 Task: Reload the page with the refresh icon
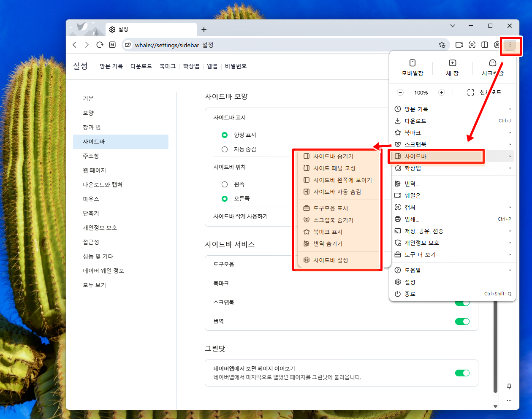[100, 45]
